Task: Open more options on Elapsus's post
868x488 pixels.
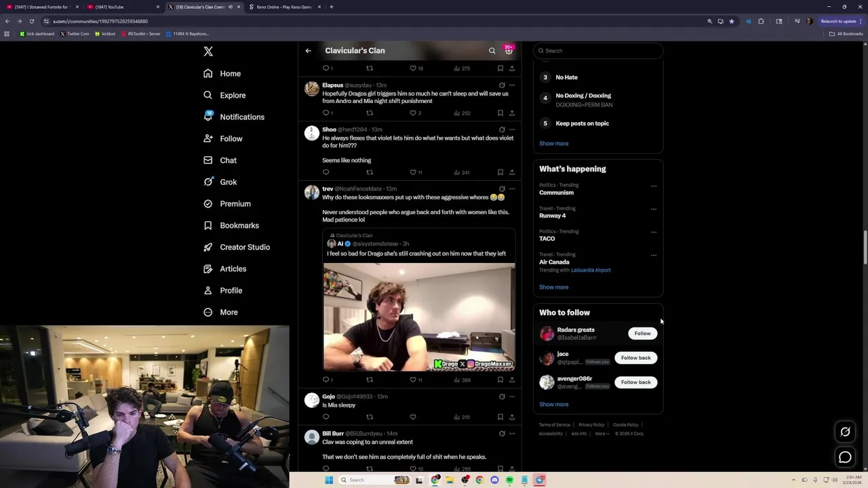Action: pos(512,85)
